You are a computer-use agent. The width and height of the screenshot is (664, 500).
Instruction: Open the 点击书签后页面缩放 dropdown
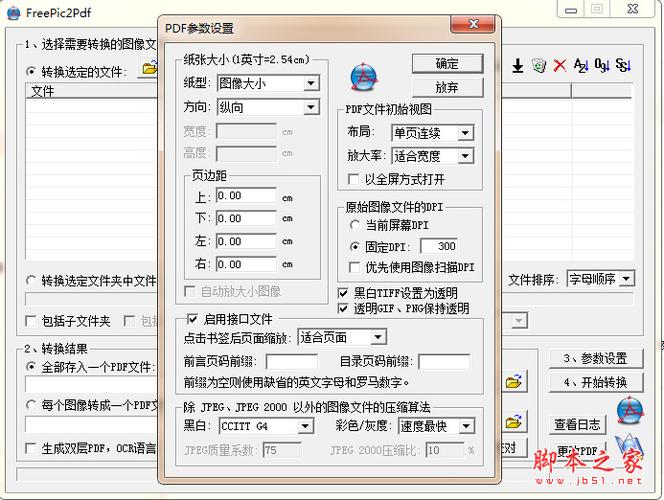tap(378, 337)
